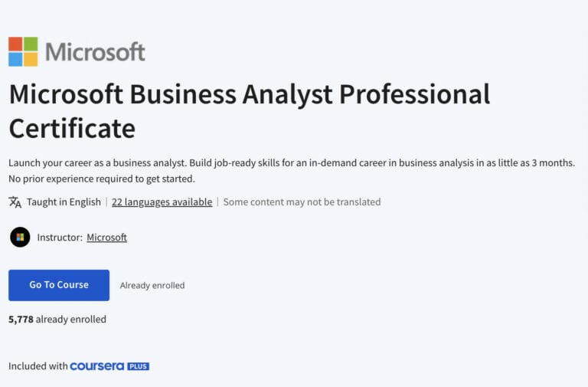
Task: Click the "Taught in English" label
Action: [x=64, y=202]
